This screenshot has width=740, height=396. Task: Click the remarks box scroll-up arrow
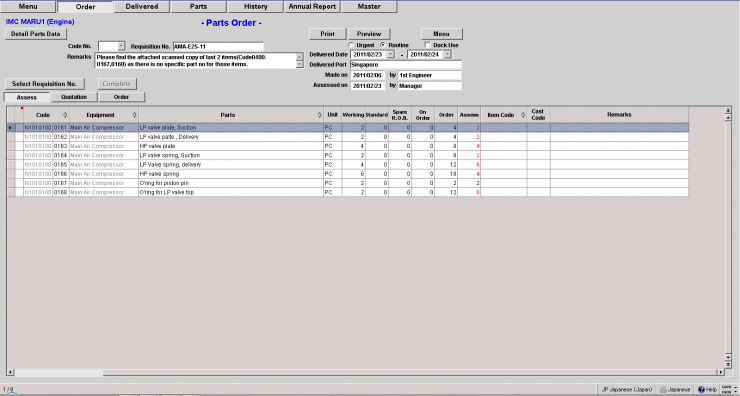299,57
